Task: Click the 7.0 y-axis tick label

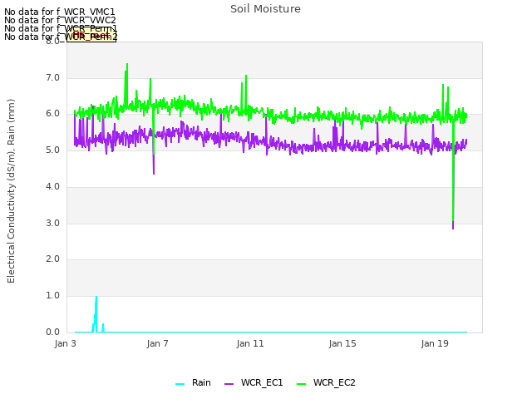Action: pos(52,77)
